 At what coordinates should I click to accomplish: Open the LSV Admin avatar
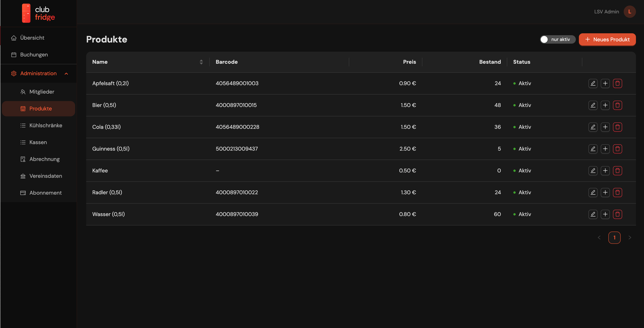[x=629, y=12]
